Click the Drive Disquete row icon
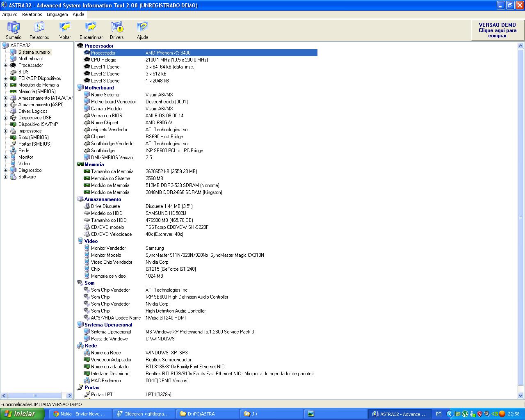Screen dimensions: 525x420 click(x=87, y=206)
